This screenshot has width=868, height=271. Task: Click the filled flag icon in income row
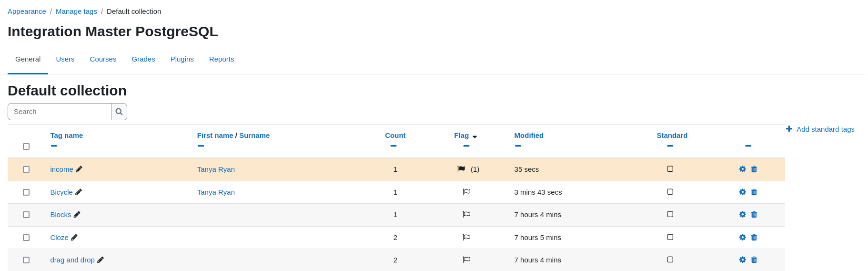461,169
